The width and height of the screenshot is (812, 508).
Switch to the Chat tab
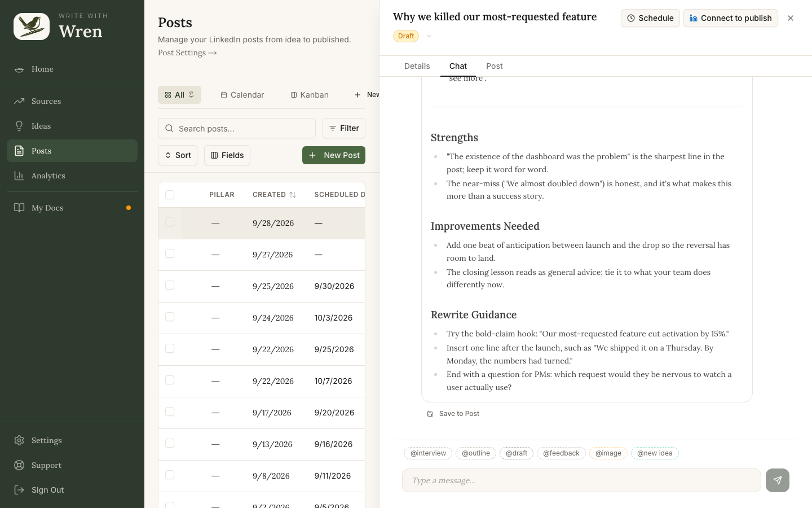click(x=458, y=66)
